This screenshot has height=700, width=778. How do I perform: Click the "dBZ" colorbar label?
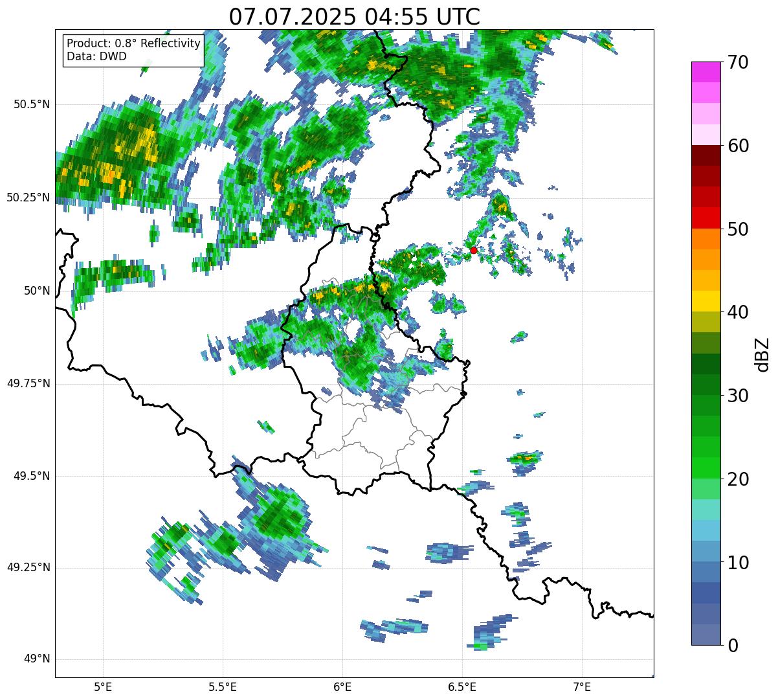[x=762, y=354]
